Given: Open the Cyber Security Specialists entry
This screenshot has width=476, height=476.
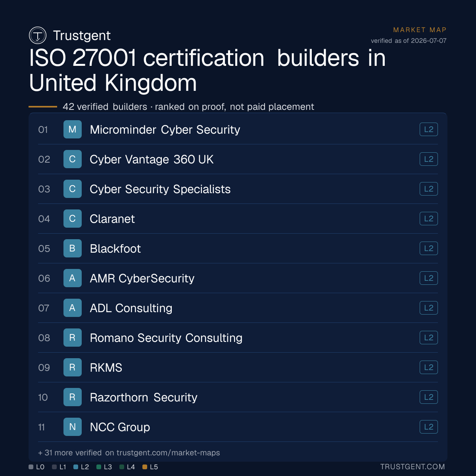Looking at the screenshot, I should [x=238, y=189].
